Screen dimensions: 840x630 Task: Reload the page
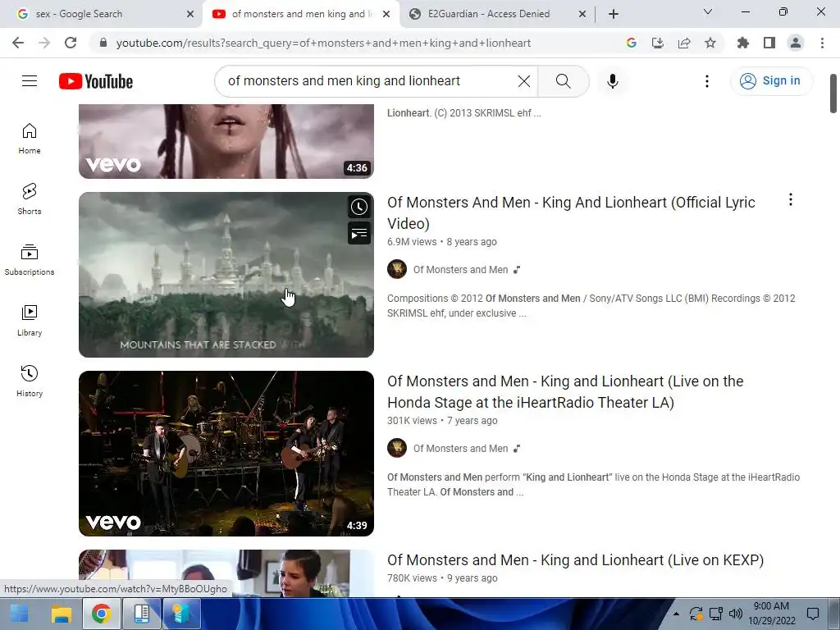[71, 43]
